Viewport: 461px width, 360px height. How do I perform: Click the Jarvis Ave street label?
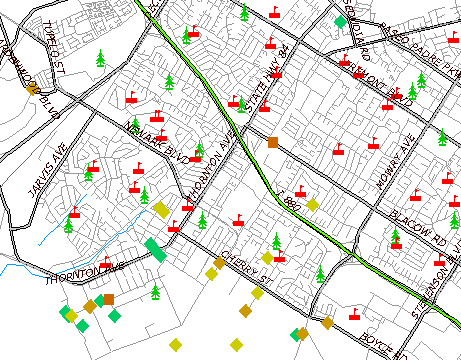[x=48, y=170]
